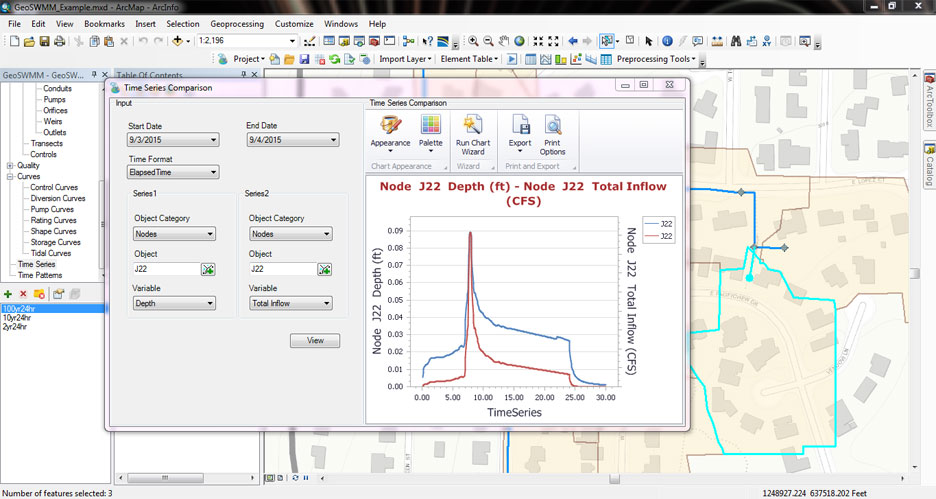Collapse the Curves tree node
The image size is (936, 499).
[x=9, y=176]
